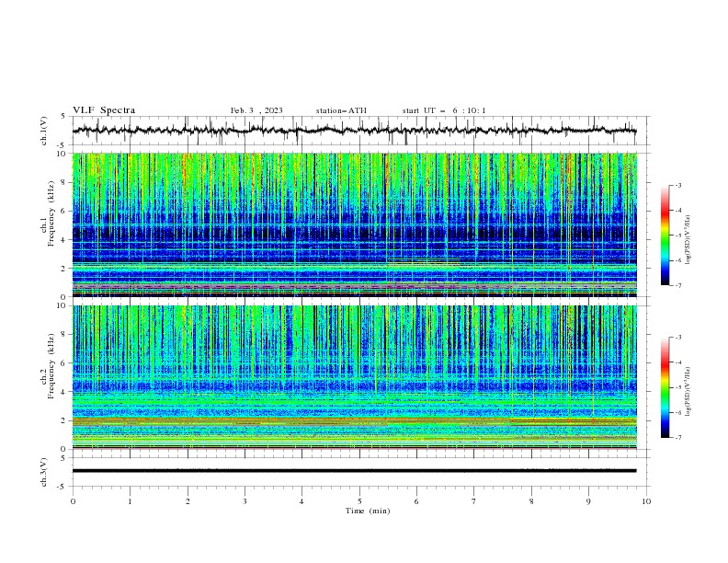Viewport: 728px width, 563px height.
Task: Click the ch.1 frequency axis "6" tick label
Action: pos(63,212)
